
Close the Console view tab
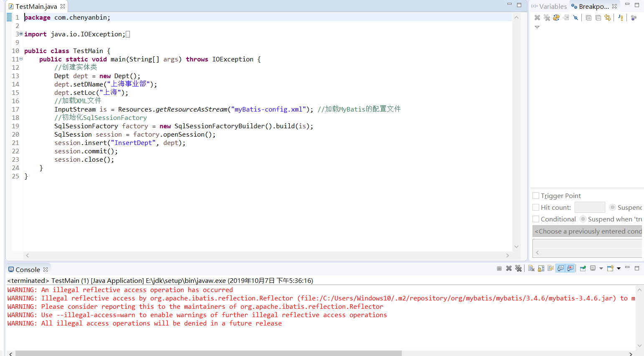click(46, 270)
